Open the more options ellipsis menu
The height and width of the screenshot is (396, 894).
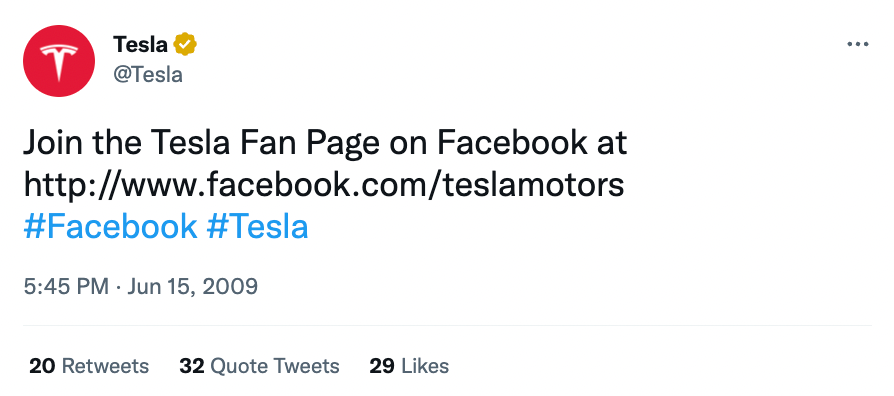[858, 44]
